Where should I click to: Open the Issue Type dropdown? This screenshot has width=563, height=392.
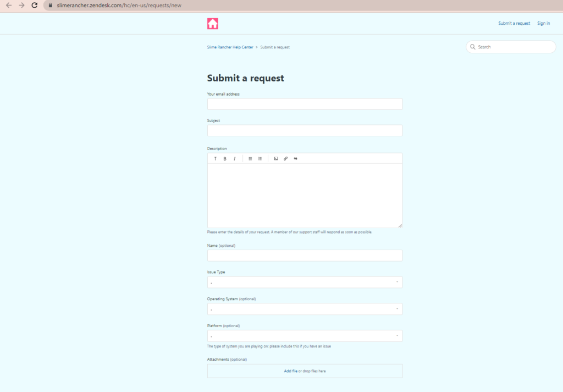pyautogui.click(x=305, y=282)
